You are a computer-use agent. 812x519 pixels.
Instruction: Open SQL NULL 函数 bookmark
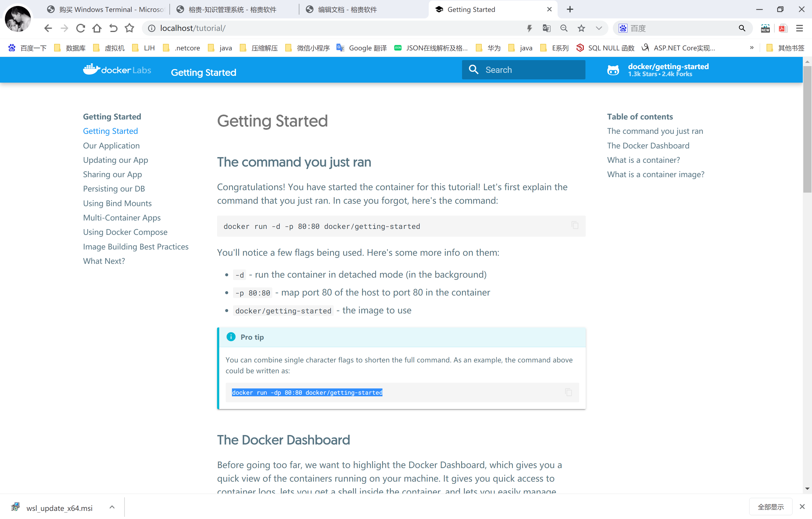(606, 48)
